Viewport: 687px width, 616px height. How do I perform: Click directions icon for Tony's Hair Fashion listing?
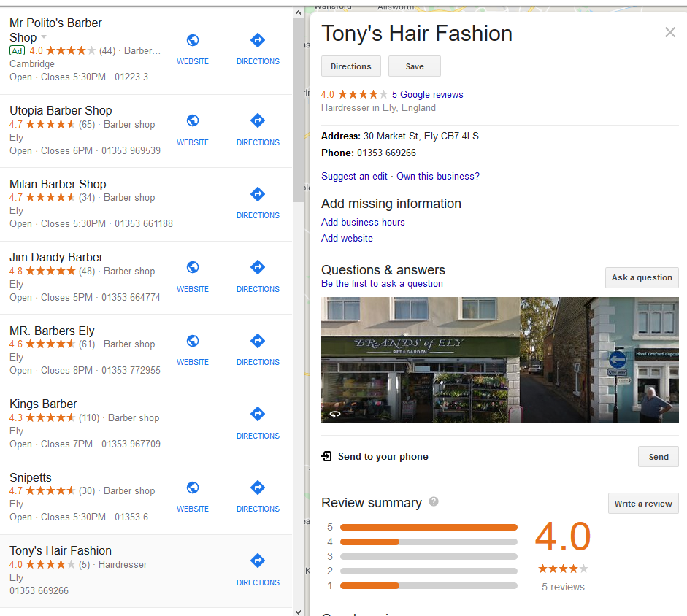pyautogui.click(x=257, y=561)
